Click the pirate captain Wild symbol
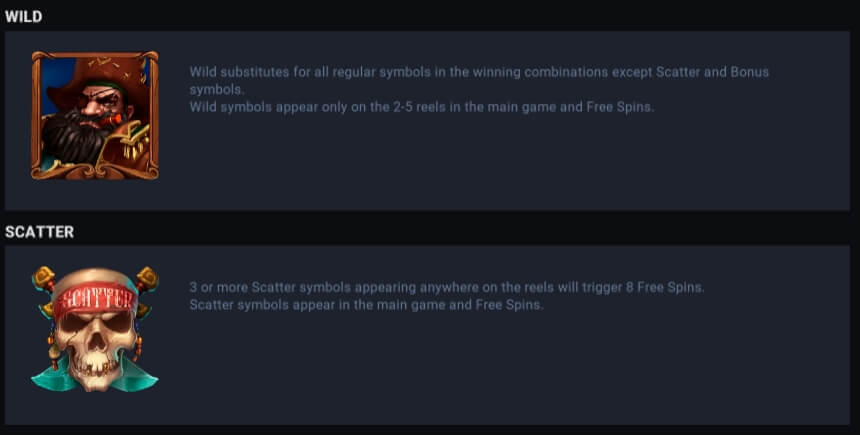 coord(95,115)
